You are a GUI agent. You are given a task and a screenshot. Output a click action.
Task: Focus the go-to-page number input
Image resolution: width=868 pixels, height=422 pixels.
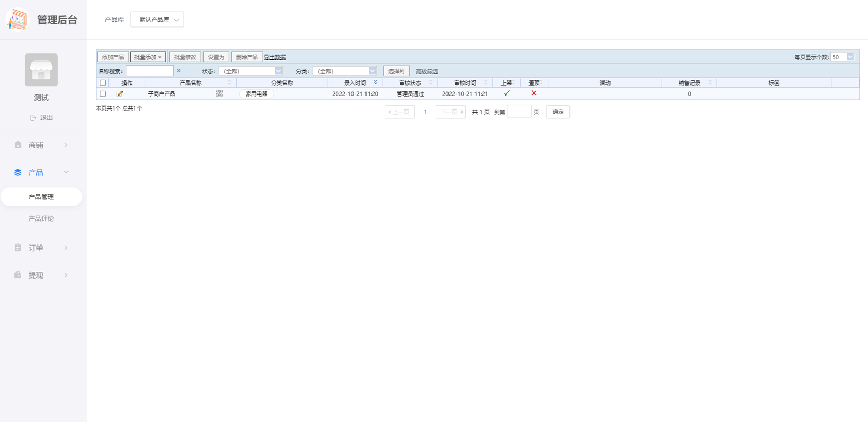(x=519, y=112)
